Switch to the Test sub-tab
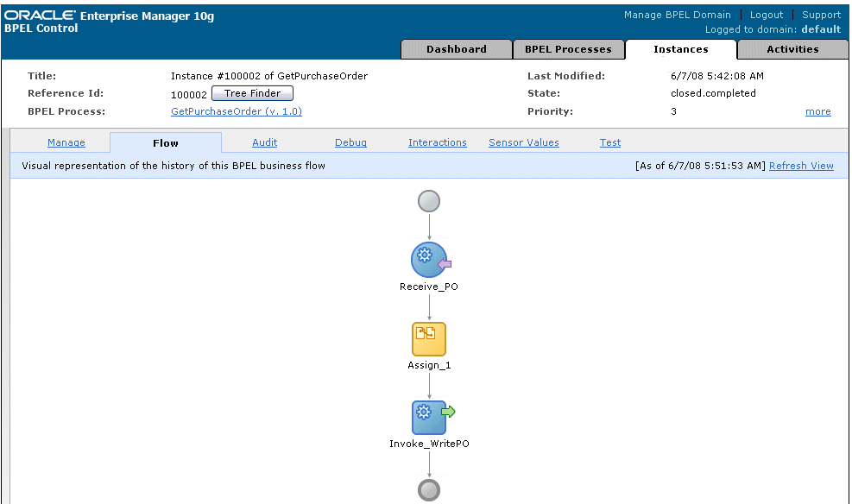Image resolution: width=852 pixels, height=504 pixels. [610, 142]
